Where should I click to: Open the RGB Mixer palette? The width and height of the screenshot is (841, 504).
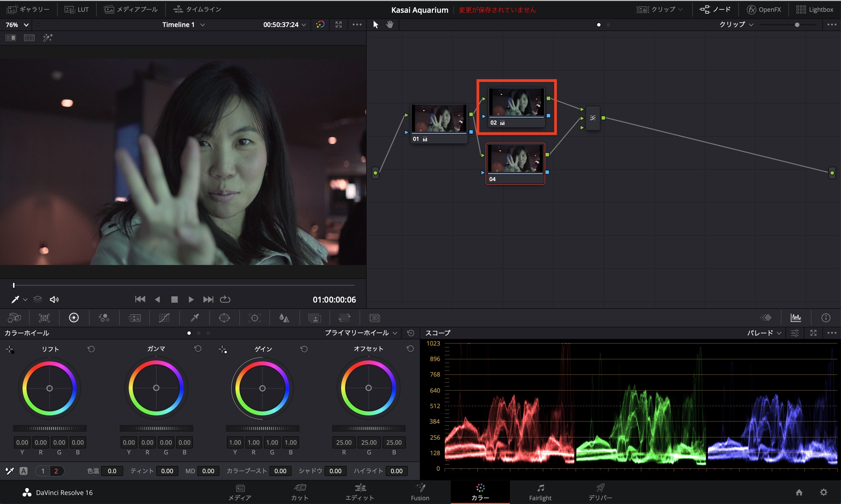pyautogui.click(x=104, y=318)
